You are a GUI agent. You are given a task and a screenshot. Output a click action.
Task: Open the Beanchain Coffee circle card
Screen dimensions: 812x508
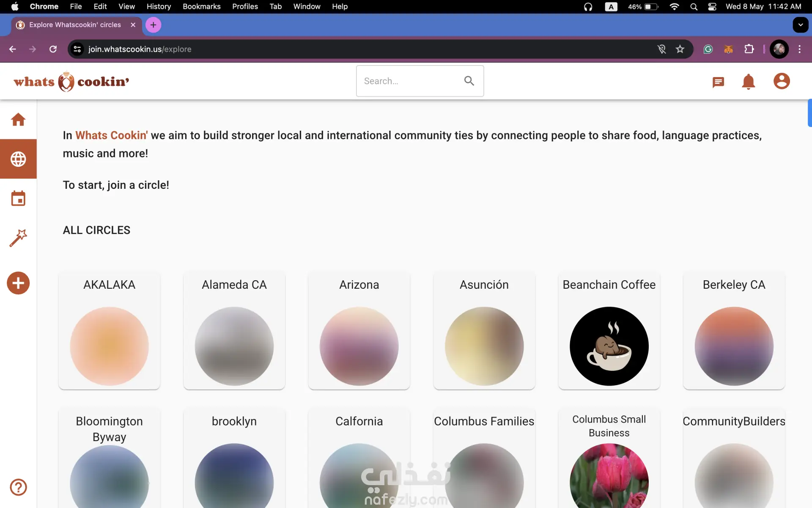(609, 331)
